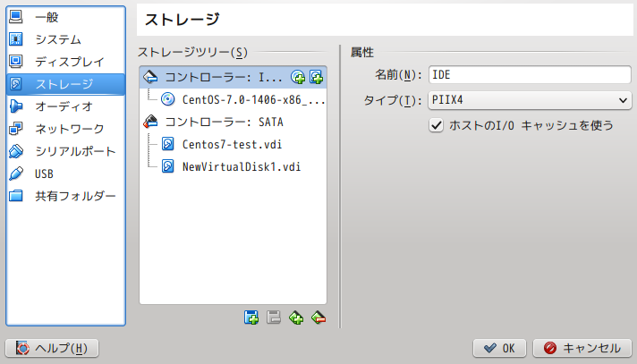Add hard disk to IDE controller
This screenshot has height=364, width=637.
tap(317, 77)
